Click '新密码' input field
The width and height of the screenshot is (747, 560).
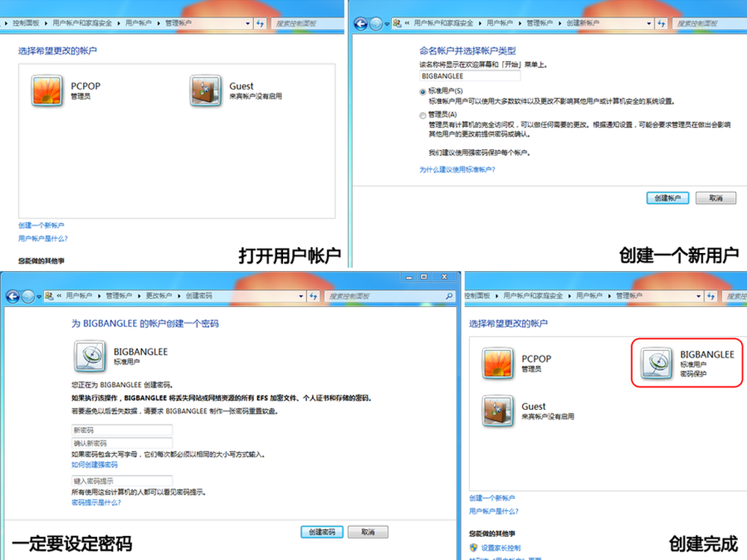point(122,430)
